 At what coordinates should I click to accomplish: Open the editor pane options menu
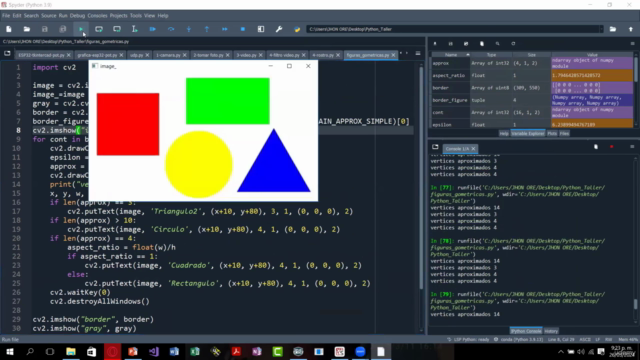[x=418, y=53]
